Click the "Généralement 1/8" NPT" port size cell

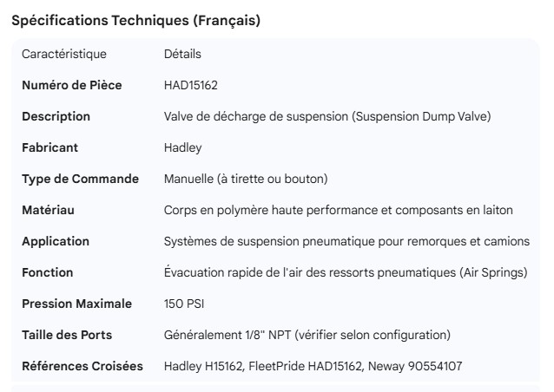(x=307, y=335)
